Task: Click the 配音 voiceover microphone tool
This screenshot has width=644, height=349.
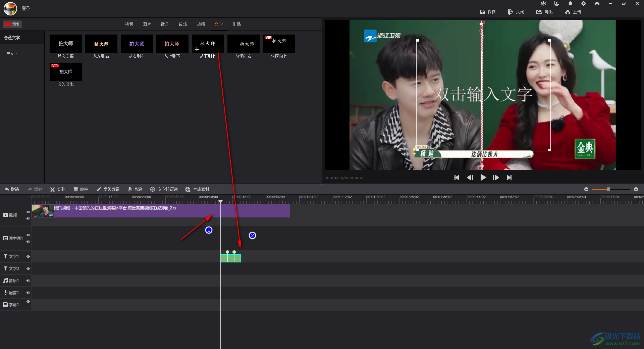Action: click(x=135, y=189)
